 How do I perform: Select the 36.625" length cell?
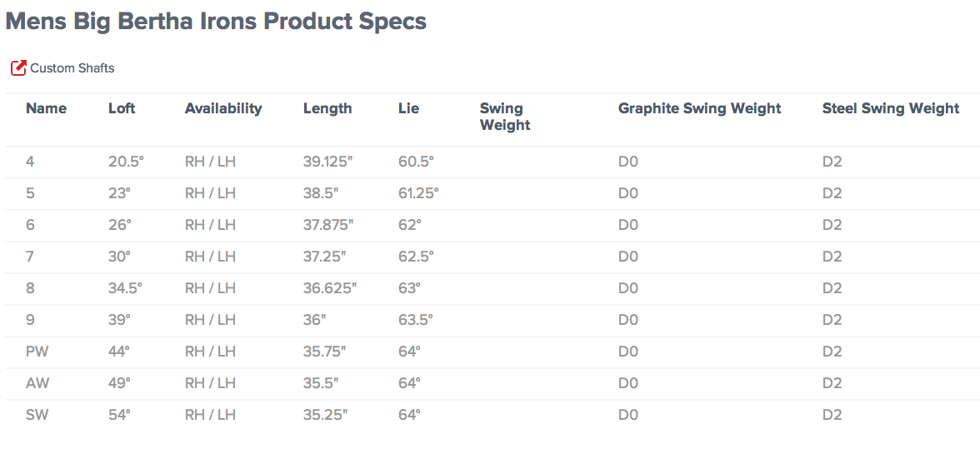point(330,288)
